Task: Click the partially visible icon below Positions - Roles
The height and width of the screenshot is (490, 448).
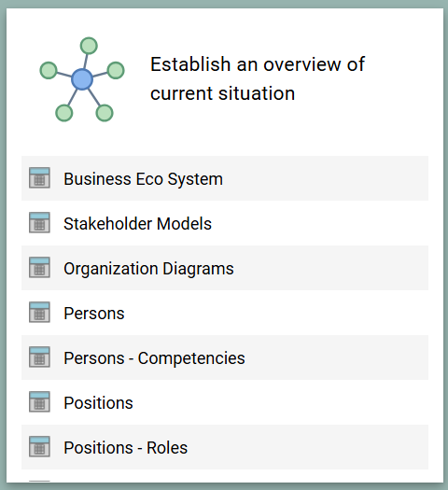Action: 39,482
